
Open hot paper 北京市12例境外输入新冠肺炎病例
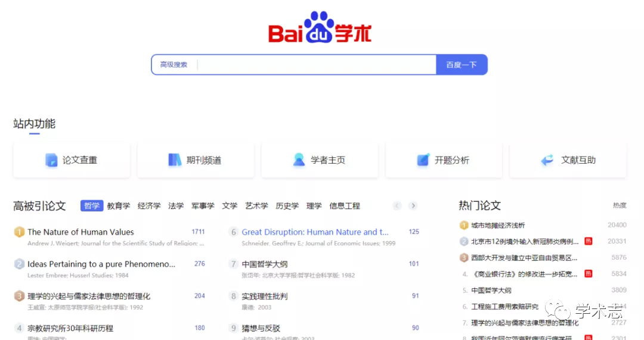point(525,241)
